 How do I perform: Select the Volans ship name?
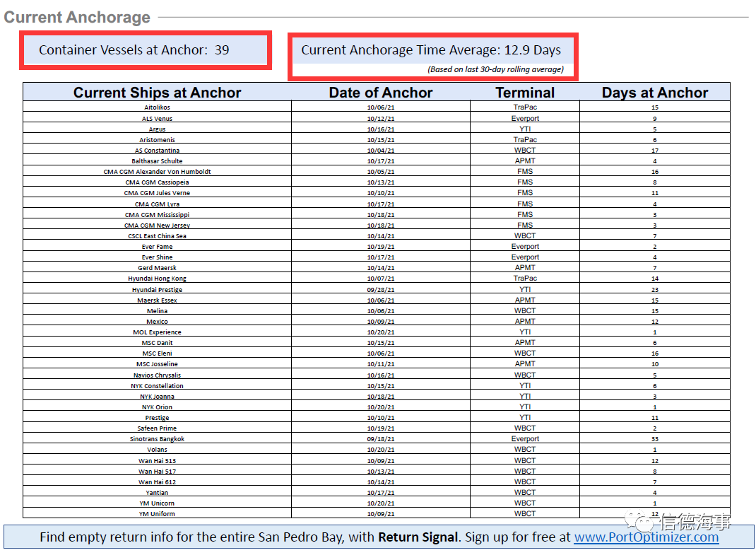(157, 449)
